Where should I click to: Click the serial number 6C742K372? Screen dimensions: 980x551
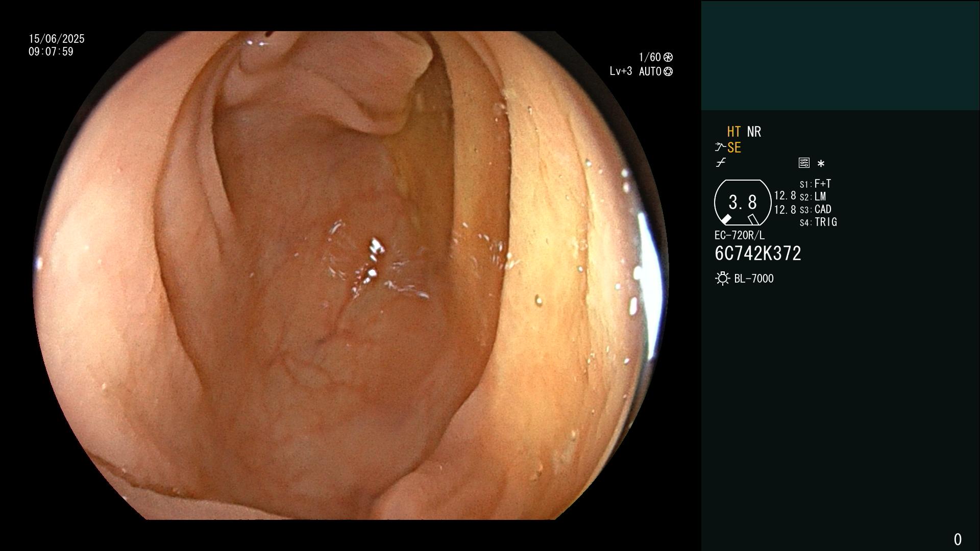pyautogui.click(x=758, y=254)
